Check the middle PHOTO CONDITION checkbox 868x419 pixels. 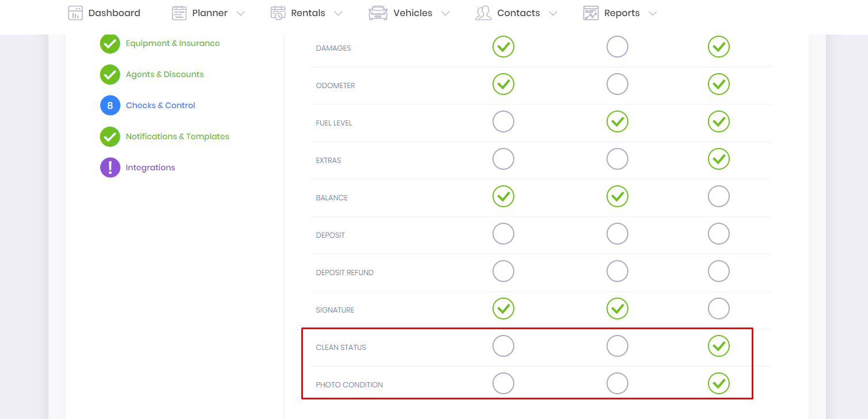coord(617,383)
